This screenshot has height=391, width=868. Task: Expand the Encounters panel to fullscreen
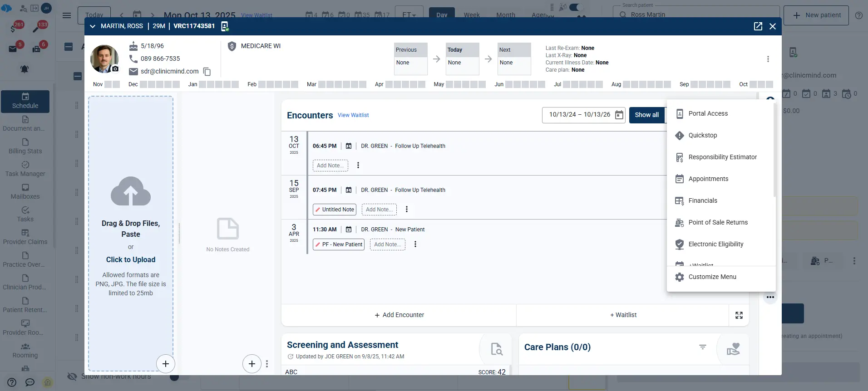pos(739,315)
